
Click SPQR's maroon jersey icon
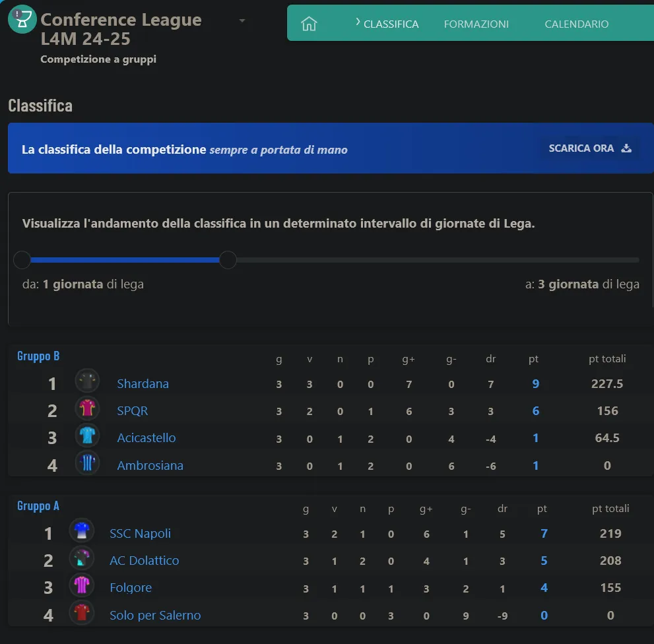point(87,410)
